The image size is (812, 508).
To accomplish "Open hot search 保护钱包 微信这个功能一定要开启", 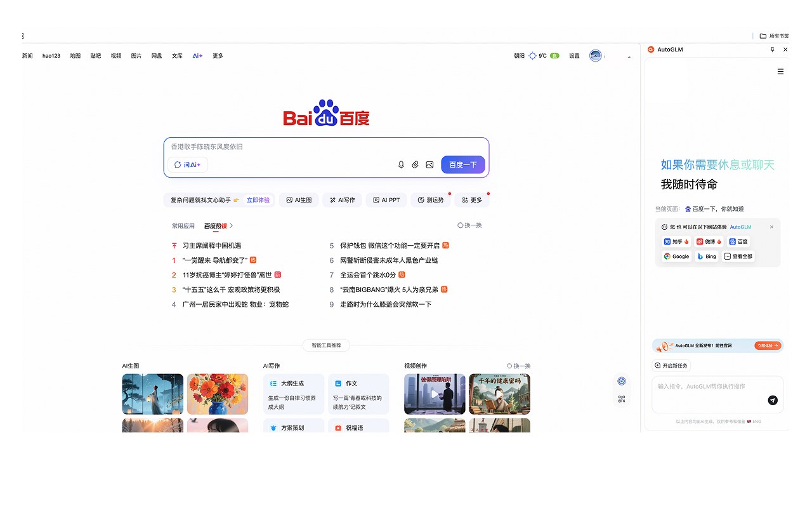I will (390, 246).
